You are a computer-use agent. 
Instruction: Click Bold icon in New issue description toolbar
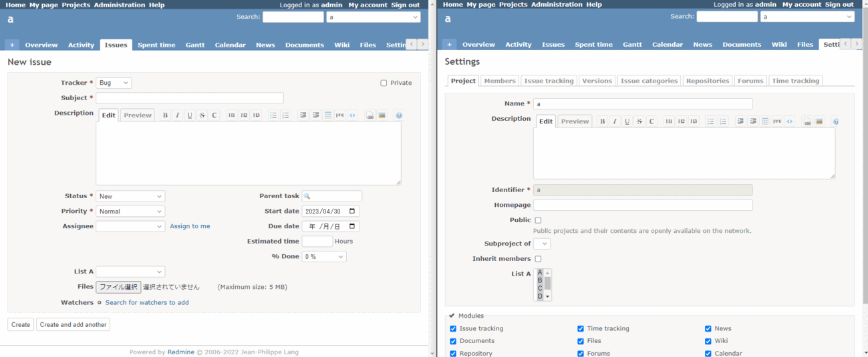166,115
